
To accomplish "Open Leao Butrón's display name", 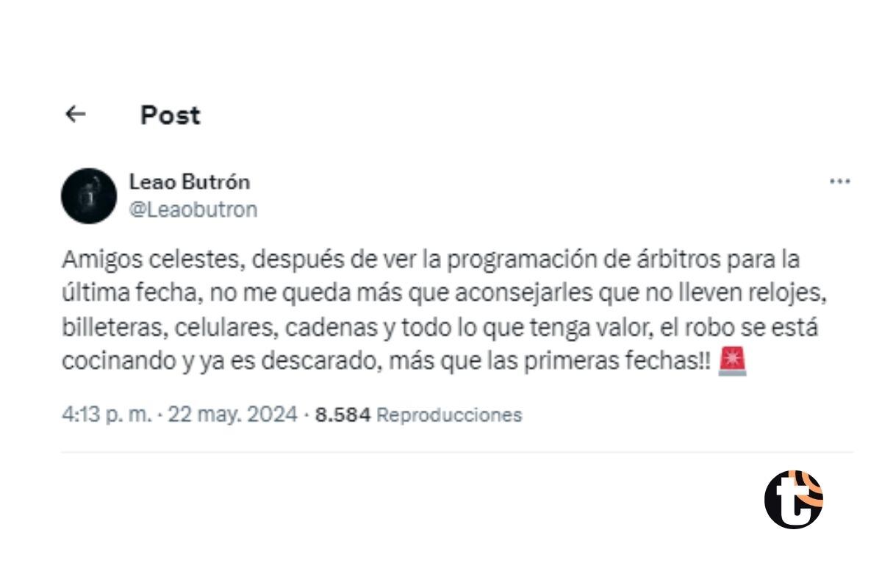I will point(189,182).
